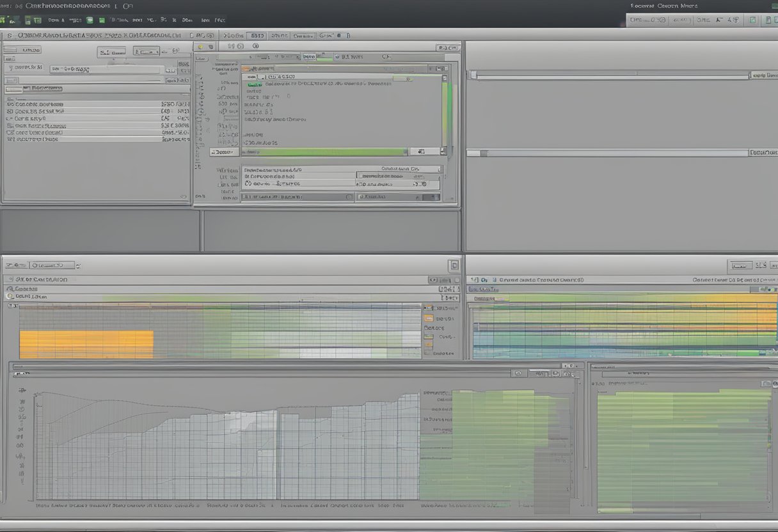This screenshot has width=778, height=532.
Task: Toggle the green legend box beside the timeline grid
Action: 429,336
